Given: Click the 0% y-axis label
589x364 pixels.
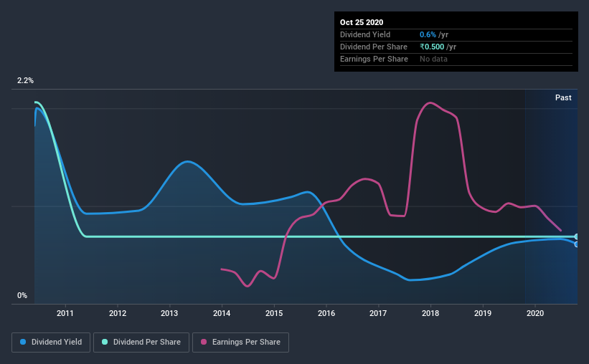Looking at the screenshot, I should [22, 296].
